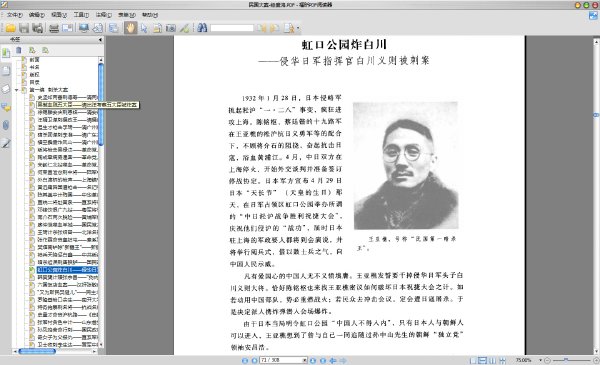The image size is (600, 365).
Task: Go to the next page button
Action: pyautogui.click(x=313, y=360)
